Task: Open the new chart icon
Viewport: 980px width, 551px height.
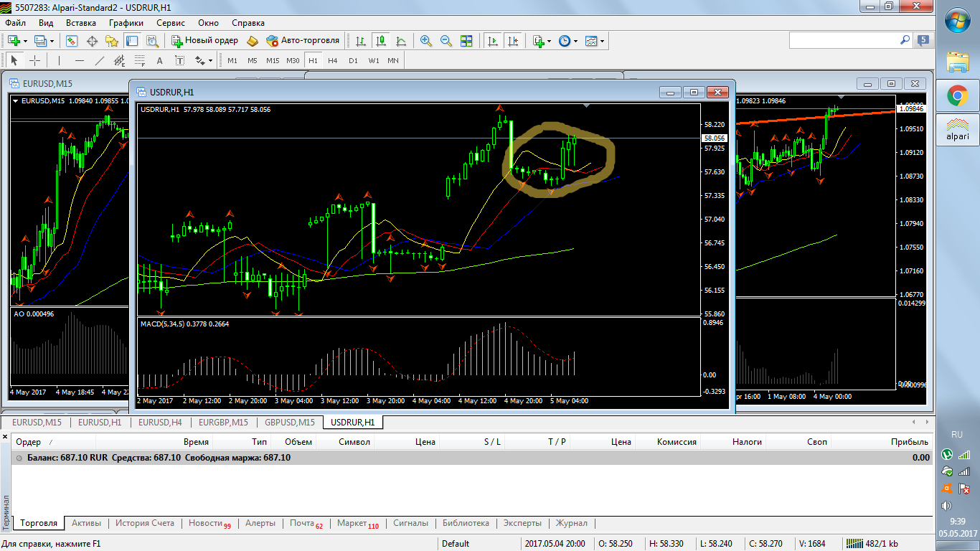Action: 13,41
